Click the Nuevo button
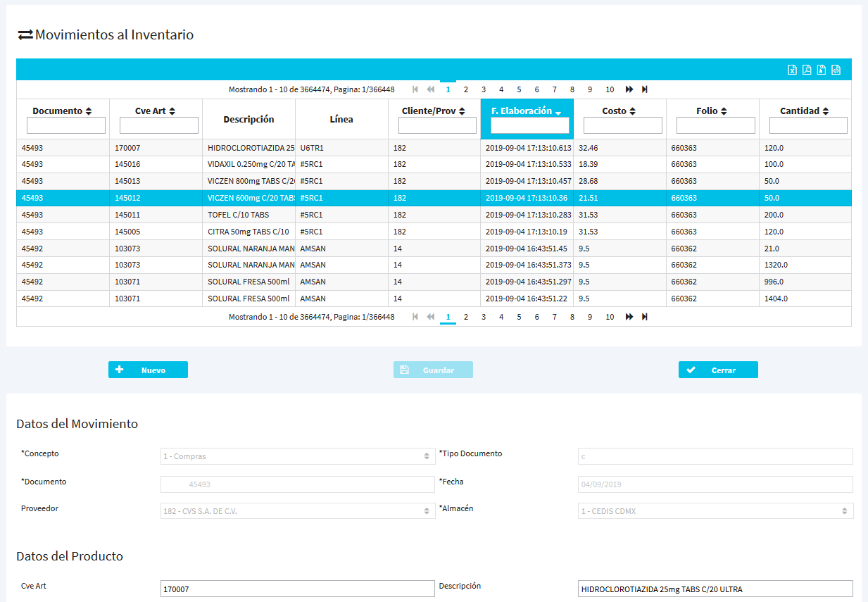 148,370
